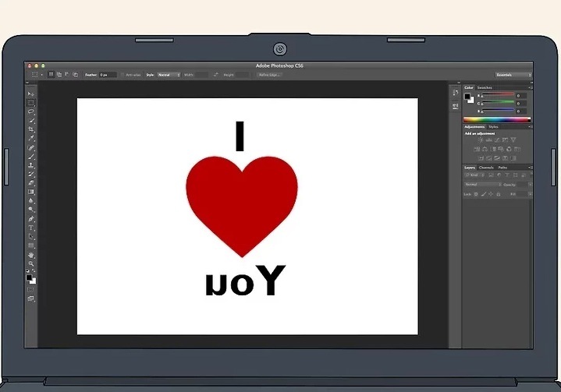Select the History Brush tool

coord(30,175)
